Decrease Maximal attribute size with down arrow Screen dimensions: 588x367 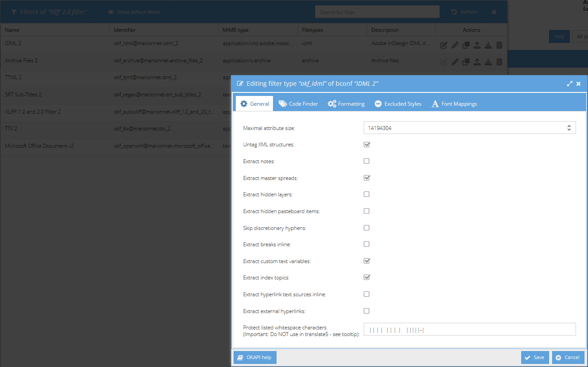pos(569,130)
